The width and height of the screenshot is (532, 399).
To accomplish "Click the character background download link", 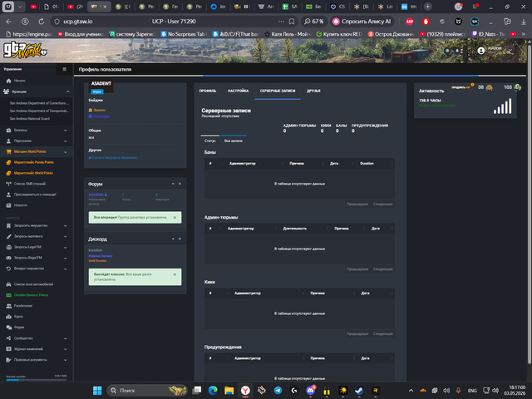I will click(x=113, y=158).
